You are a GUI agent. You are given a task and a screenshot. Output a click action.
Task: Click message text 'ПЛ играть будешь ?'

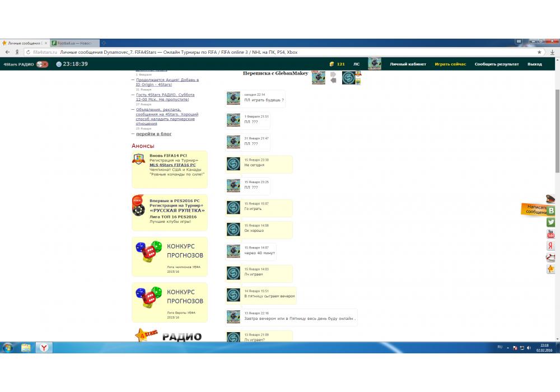pos(264,100)
